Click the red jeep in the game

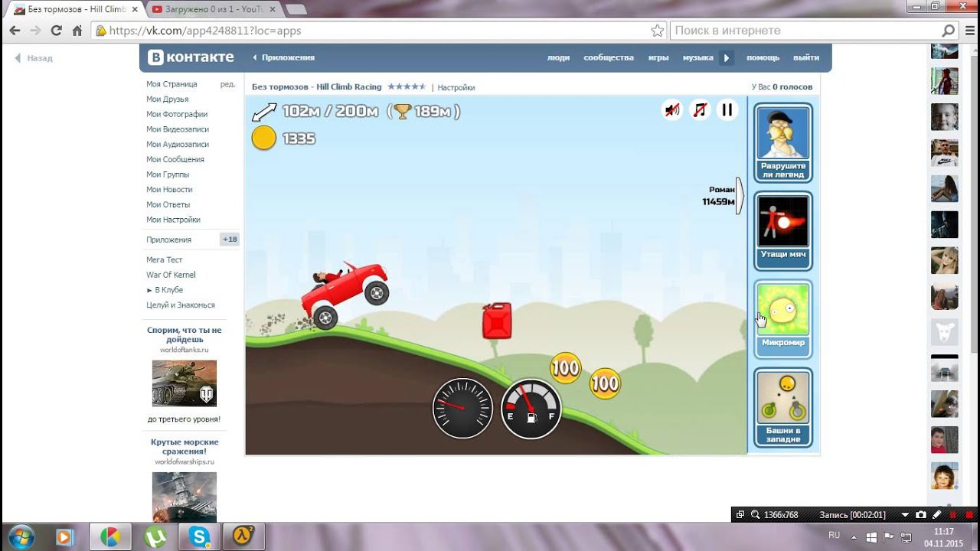coord(344,294)
